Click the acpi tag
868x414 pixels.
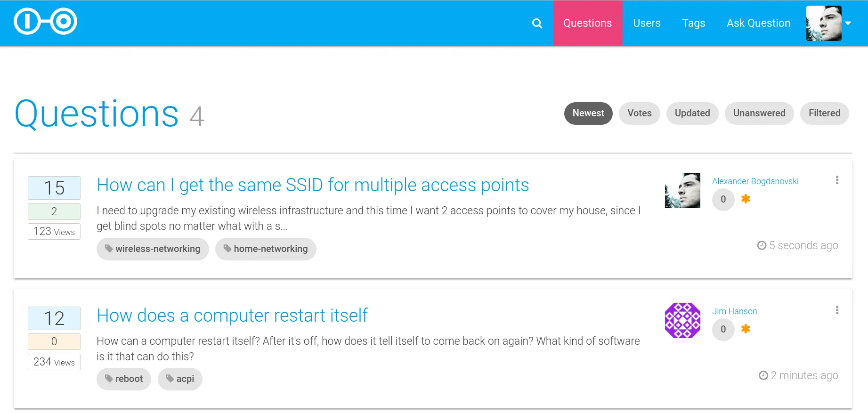[180, 379]
